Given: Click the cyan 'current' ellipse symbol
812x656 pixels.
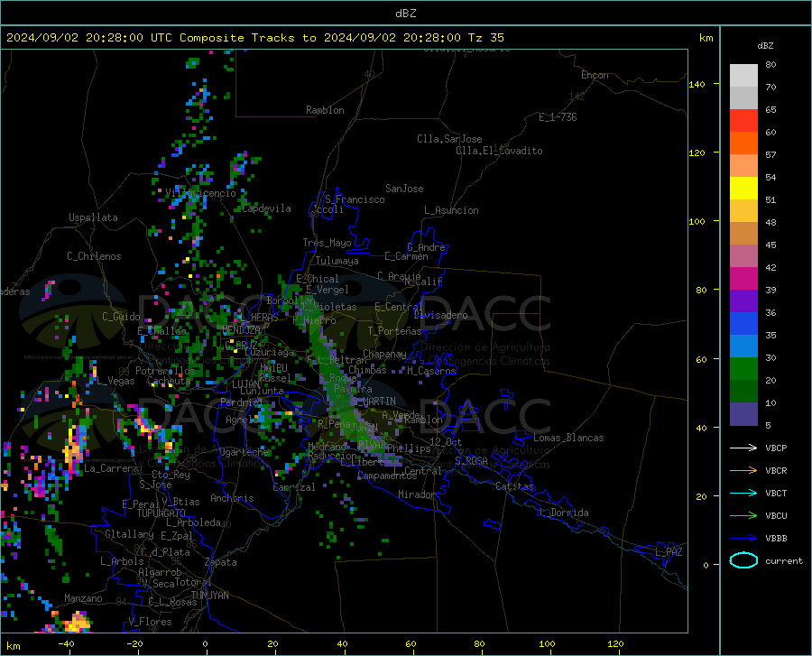Looking at the screenshot, I should click(743, 560).
